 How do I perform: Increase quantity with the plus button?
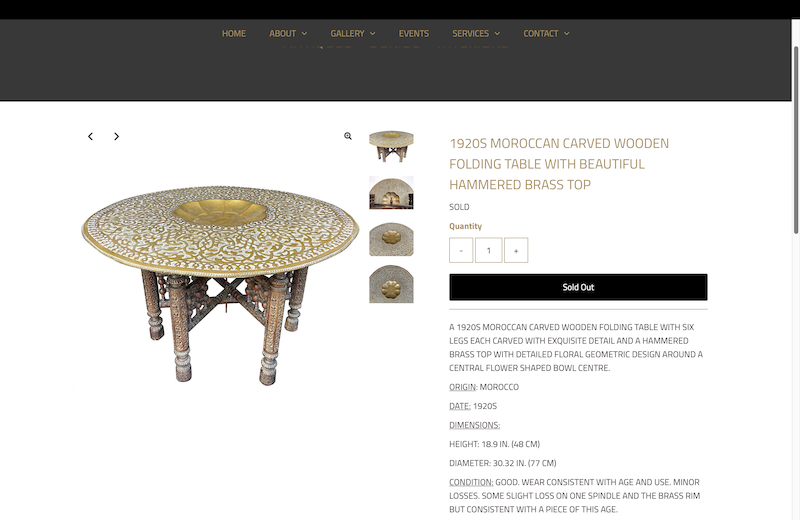516,250
